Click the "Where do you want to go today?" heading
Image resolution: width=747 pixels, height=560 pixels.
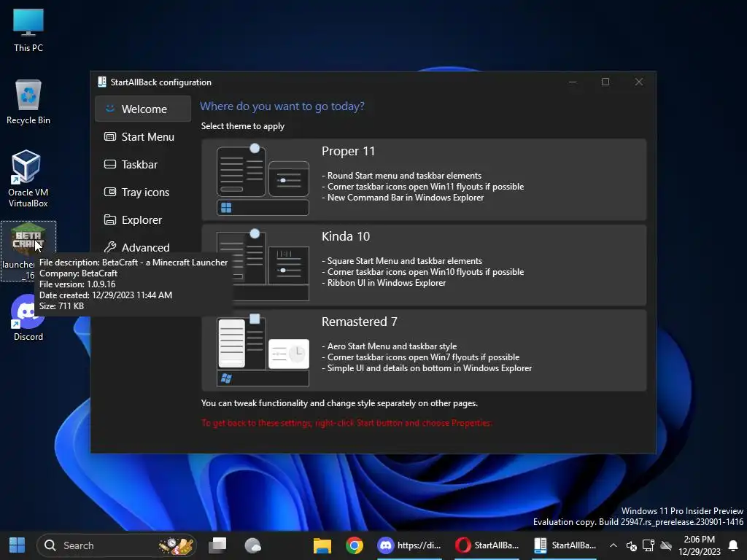pos(282,106)
